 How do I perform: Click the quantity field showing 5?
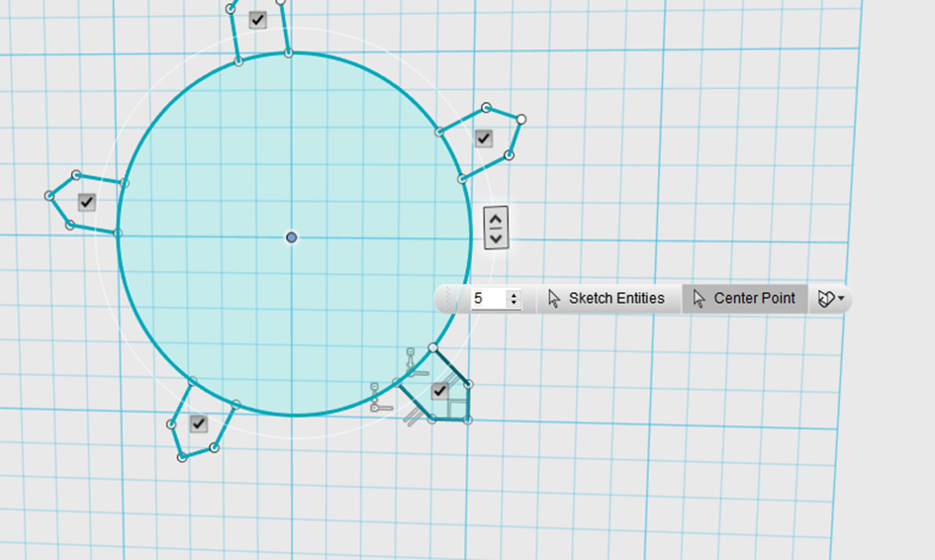(x=487, y=299)
